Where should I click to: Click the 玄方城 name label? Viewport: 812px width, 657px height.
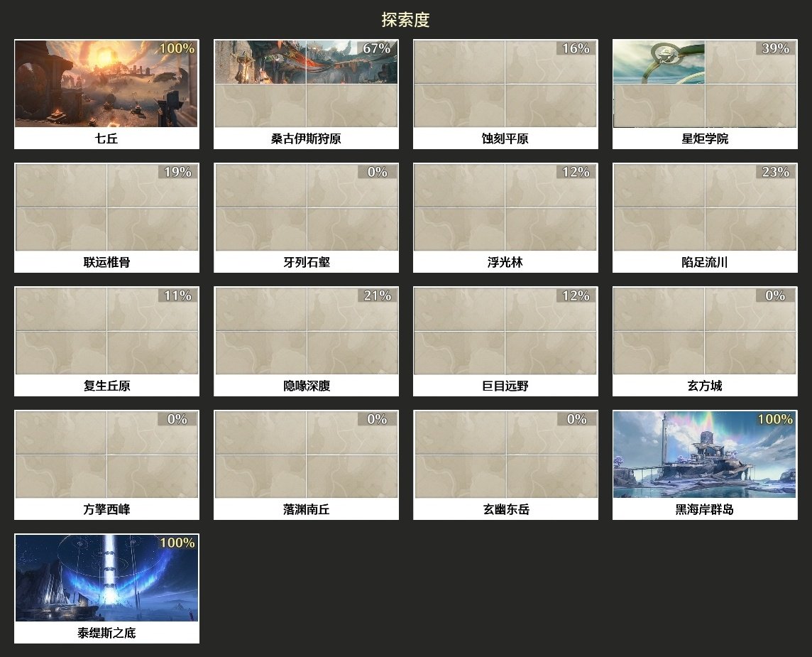click(x=705, y=386)
